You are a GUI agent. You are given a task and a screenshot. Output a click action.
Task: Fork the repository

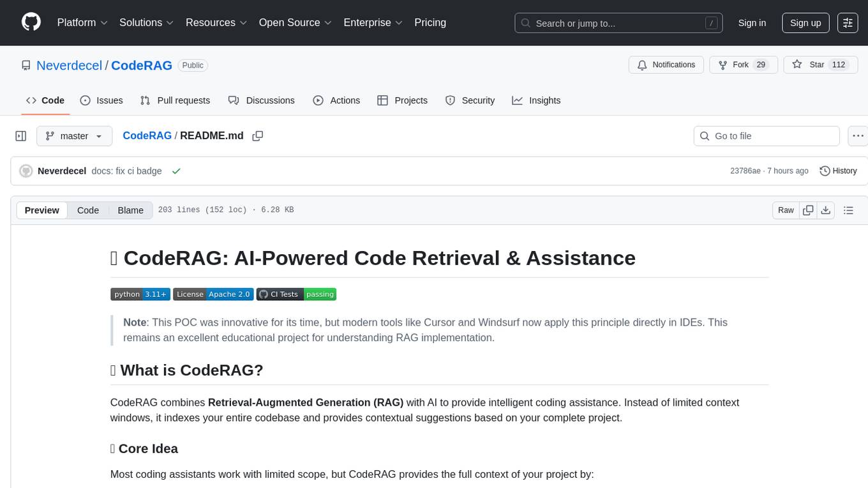pos(744,65)
